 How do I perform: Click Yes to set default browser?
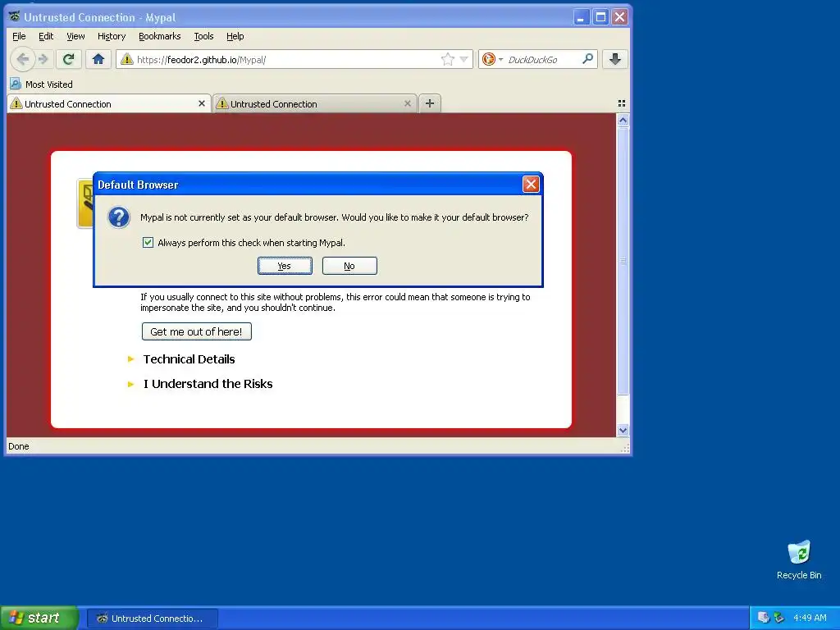[285, 266]
